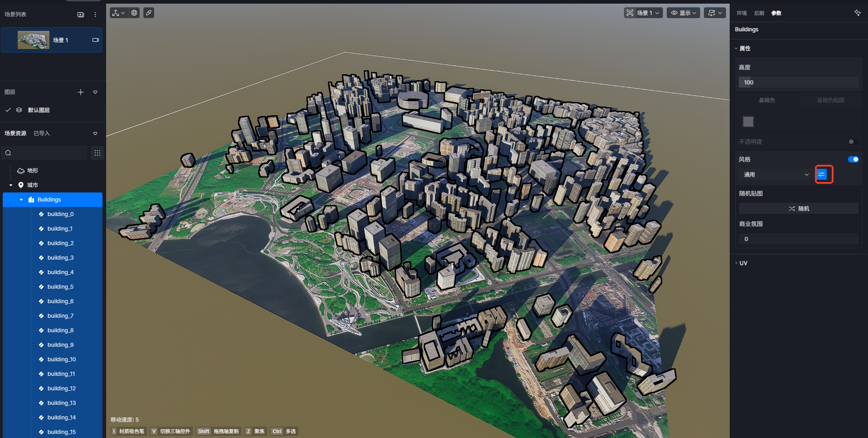
Task: Click the add scene icon in scene list
Action: [x=81, y=15]
